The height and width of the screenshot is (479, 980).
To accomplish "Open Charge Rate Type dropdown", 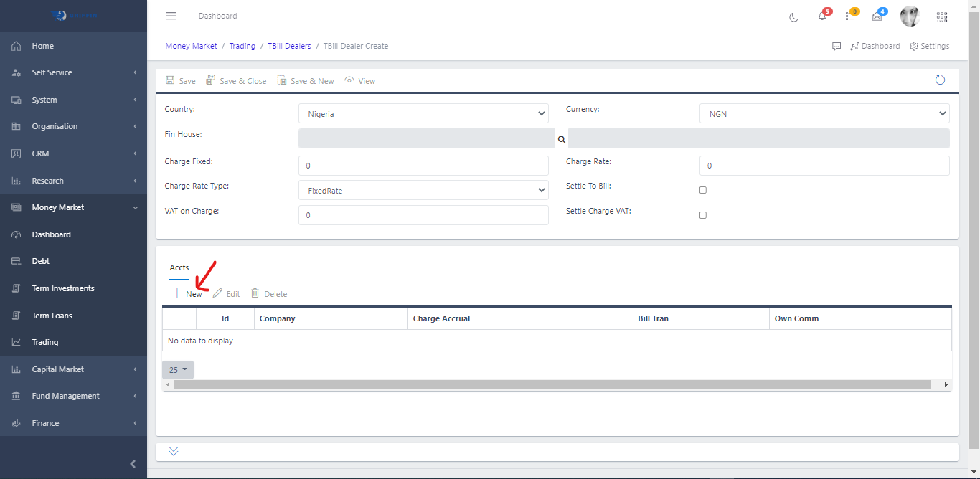I will [423, 191].
